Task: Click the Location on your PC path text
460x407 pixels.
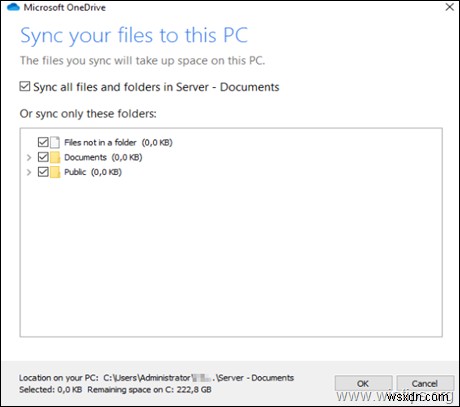Action: [156, 378]
